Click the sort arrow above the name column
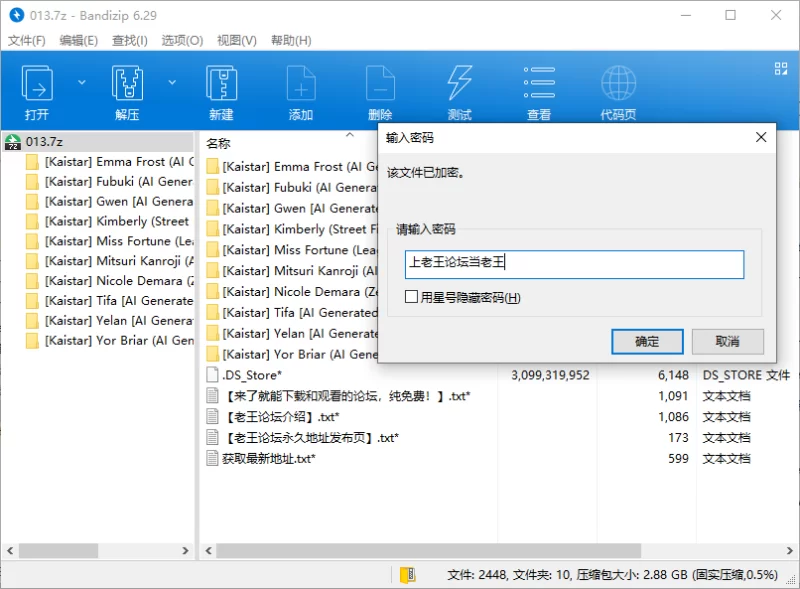The image size is (800, 589). point(350,135)
